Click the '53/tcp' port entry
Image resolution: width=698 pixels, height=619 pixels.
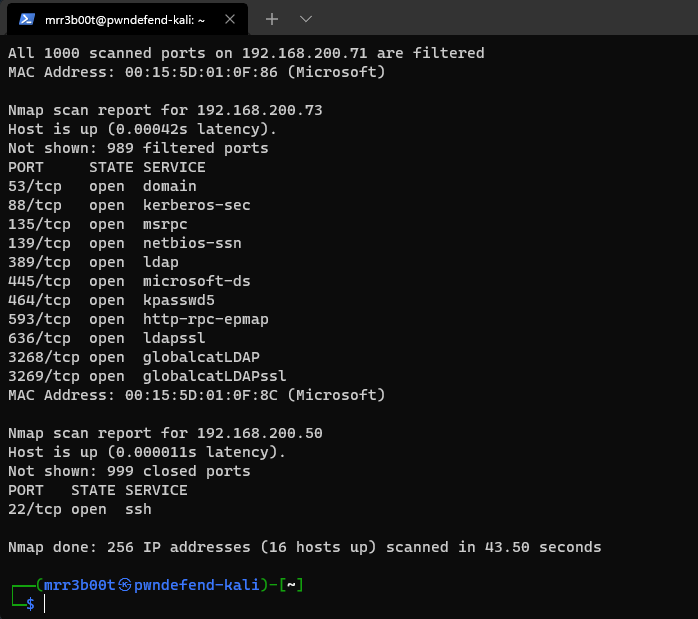[x=35, y=186]
